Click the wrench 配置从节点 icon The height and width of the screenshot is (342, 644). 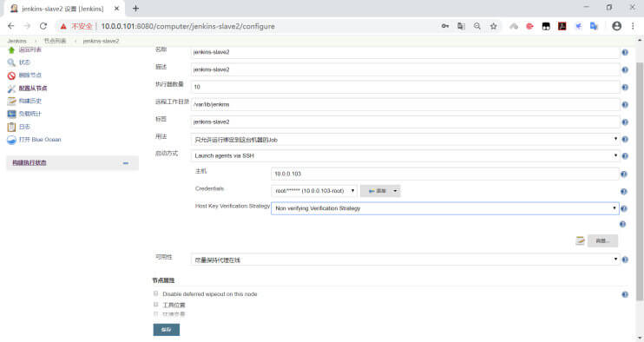(11, 89)
